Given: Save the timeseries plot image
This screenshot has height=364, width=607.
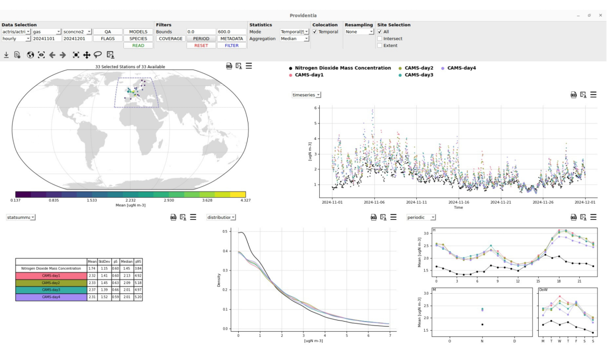Looking at the screenshot, I should (583, 95).
